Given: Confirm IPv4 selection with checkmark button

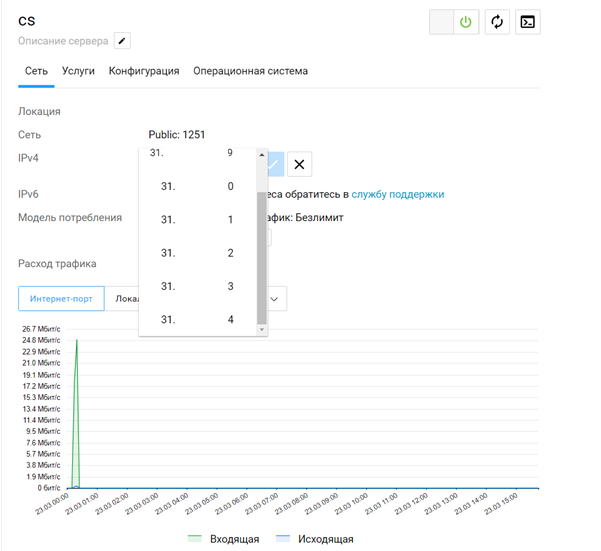Looking at the screenshot, I should tap(275, 164).
